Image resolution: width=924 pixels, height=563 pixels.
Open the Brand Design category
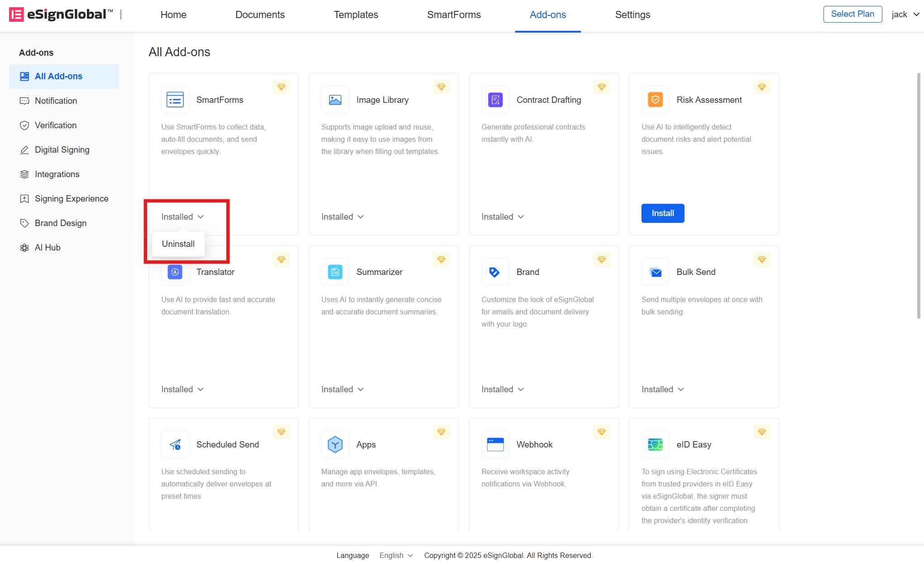pyautogui.click(x=64, y=223)
